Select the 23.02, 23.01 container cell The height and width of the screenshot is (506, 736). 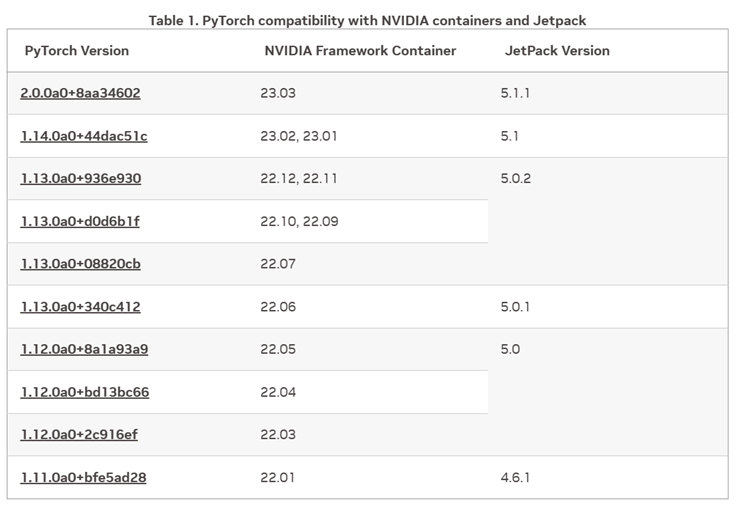click(x=297, y=136)
